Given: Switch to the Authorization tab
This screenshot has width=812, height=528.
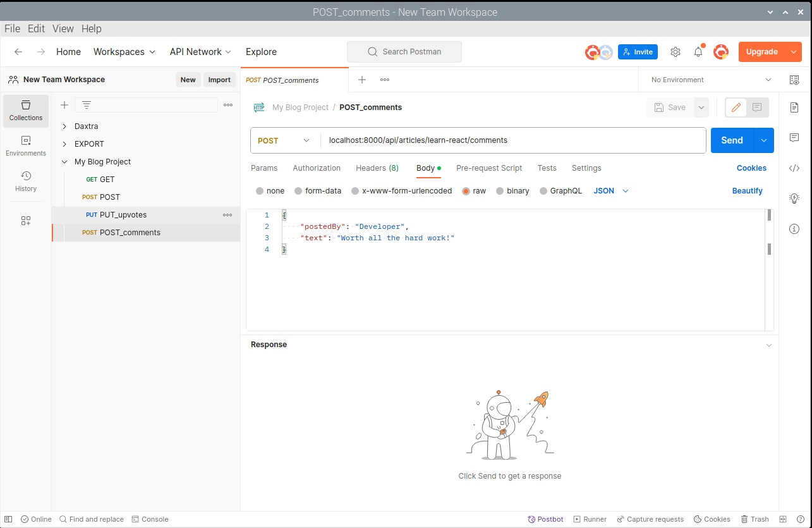Looking at the screenshot, I should pyautogui.click(x=317, y=168).
